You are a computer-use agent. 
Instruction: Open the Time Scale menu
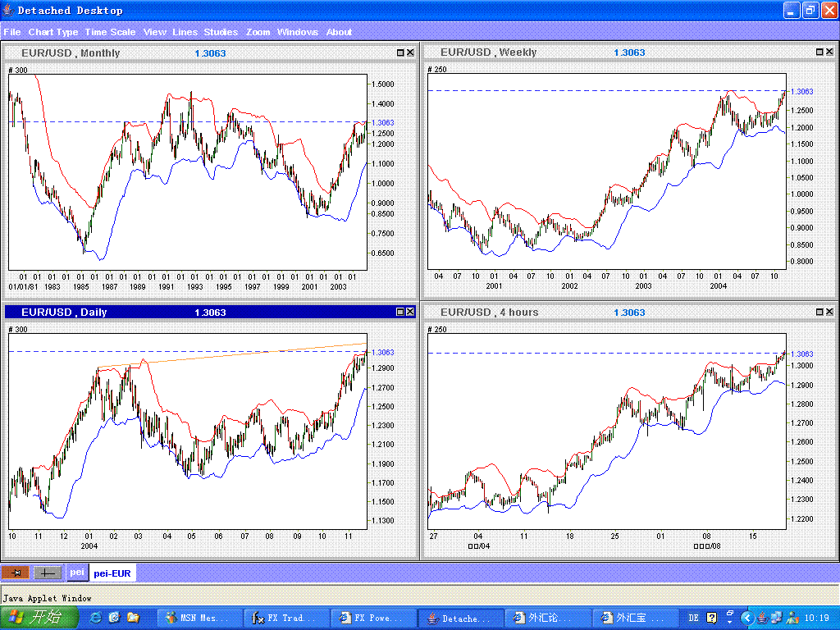point(110,32)
